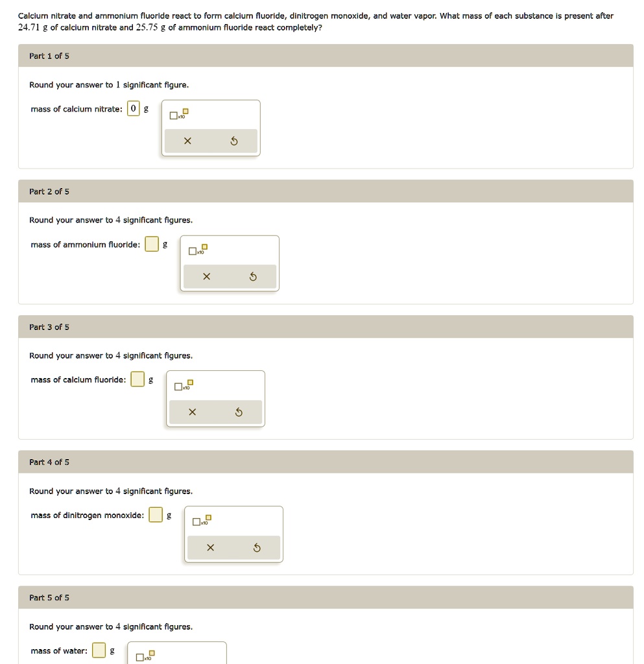This screenshot has height=664, width=644.
Task: Insert x10 notation for calcium fluoride answer
Action: 183,386
